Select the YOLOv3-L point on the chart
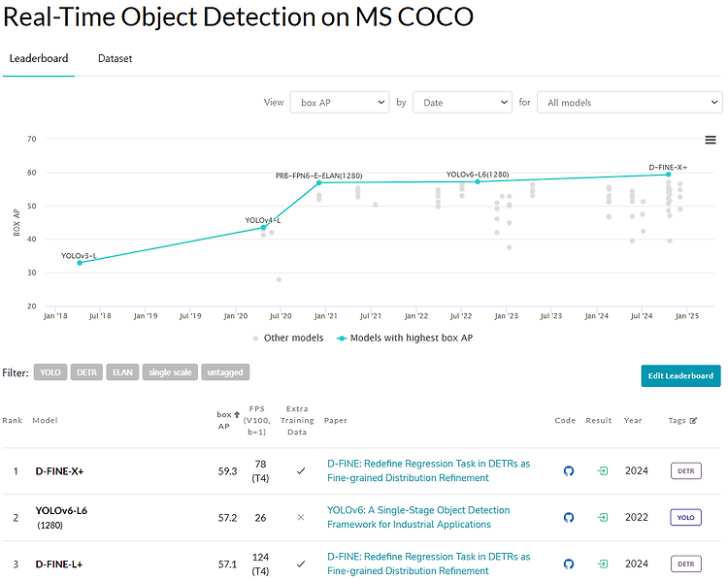Viewport: 728px width, 580px height. pyautogui.click(x=80, y=263)
